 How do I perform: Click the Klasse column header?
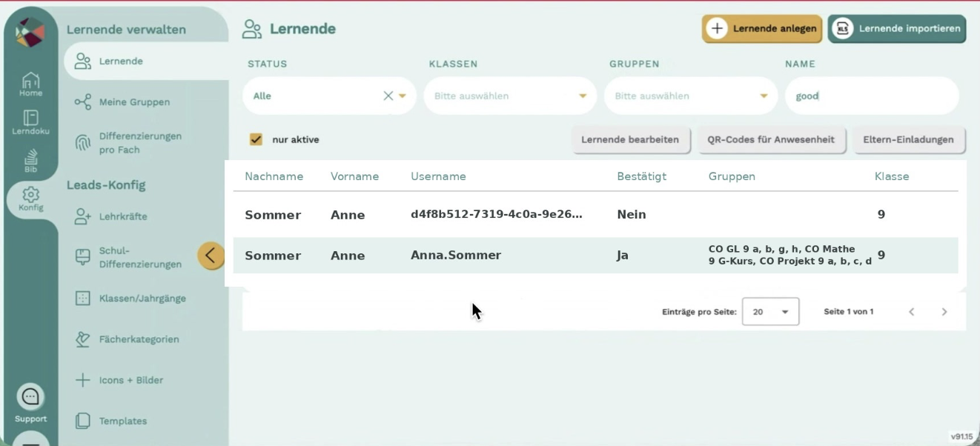(892, 176)
